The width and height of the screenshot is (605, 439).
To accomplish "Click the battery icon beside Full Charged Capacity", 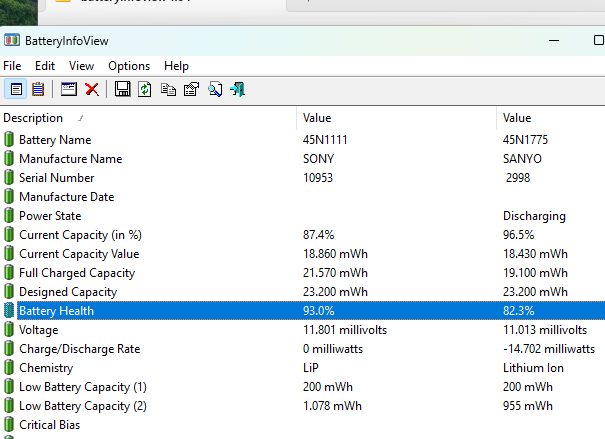I will point(9,272).
